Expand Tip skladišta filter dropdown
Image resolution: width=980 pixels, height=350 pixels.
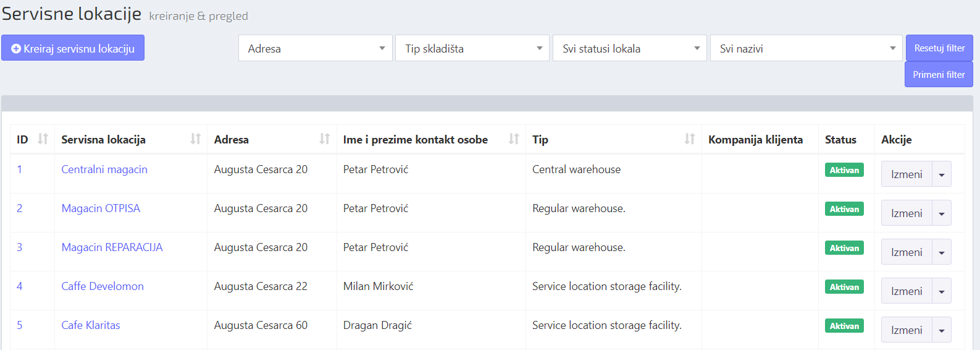[472, 48]
